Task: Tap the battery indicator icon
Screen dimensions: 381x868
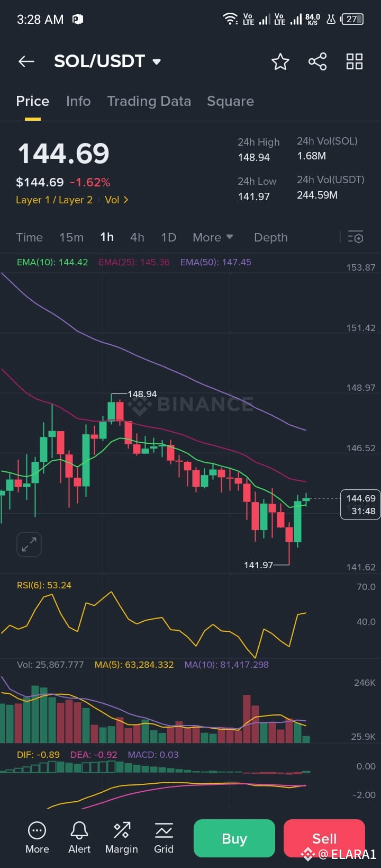Action: point(353,20)
